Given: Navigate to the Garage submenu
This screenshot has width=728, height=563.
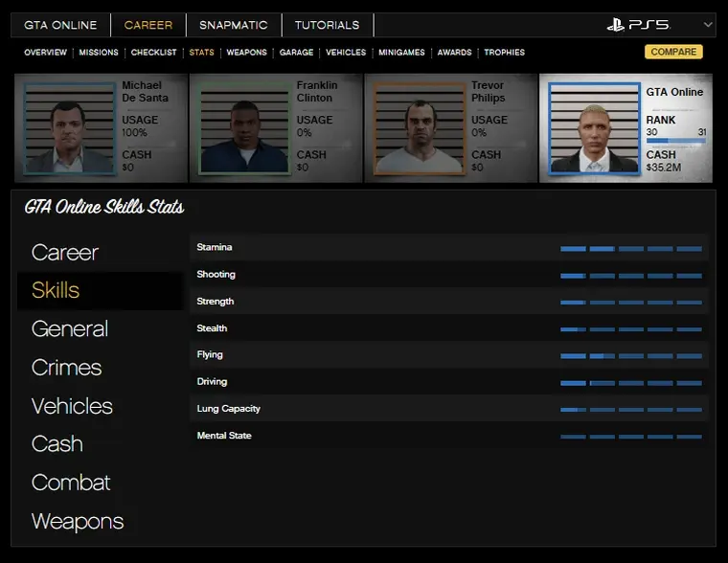Looking at the screenshot, I should click(x=296, y=53).
